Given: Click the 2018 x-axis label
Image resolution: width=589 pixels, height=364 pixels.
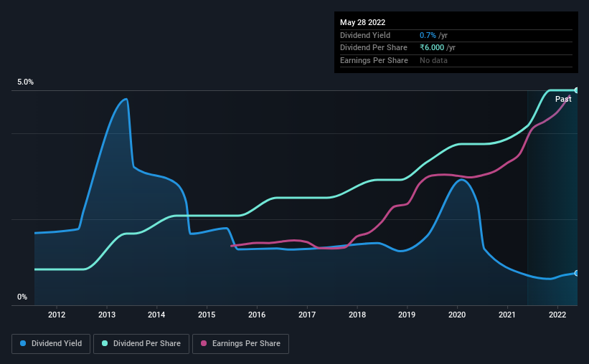Looking at the screenshot, I should [357, 315].
